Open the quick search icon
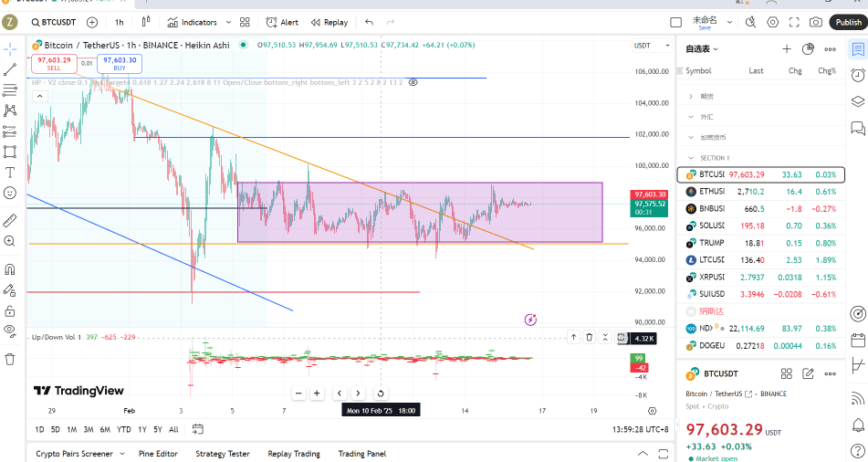868x462 pixels. tap(750, 22)
